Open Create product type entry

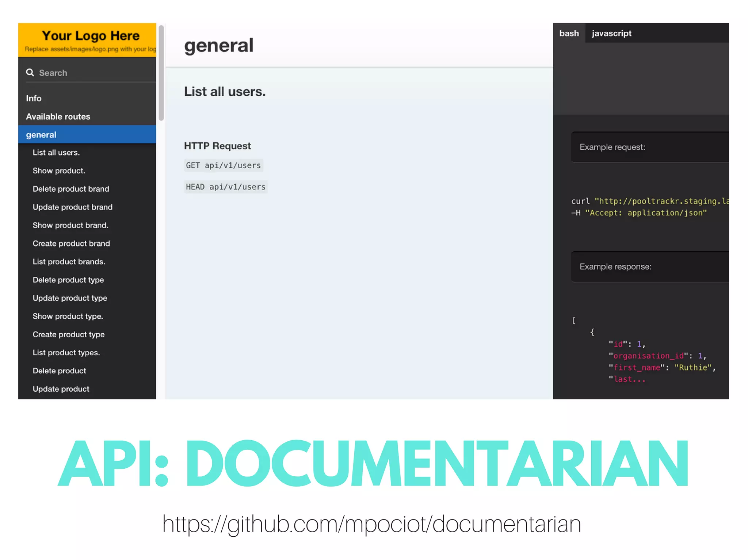pos(69,334)
